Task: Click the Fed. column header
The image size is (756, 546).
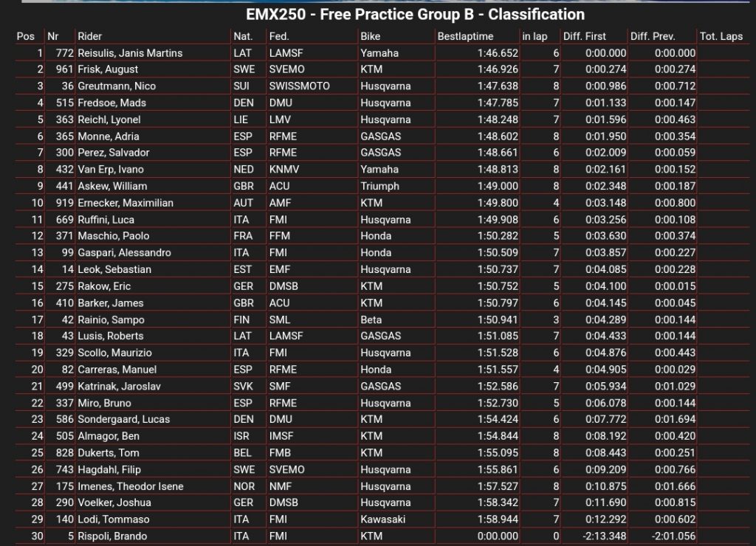Action: coord(278,36)
